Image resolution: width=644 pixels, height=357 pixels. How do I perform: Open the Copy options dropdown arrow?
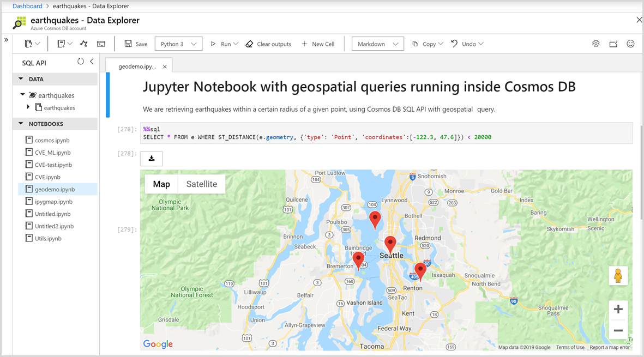click(x=441, y=44)
